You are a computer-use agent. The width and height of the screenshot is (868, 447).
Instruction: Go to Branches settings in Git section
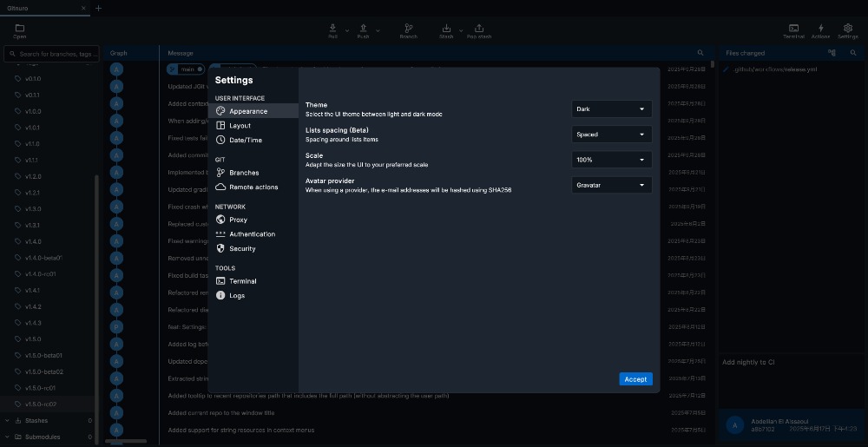(243, 173)
